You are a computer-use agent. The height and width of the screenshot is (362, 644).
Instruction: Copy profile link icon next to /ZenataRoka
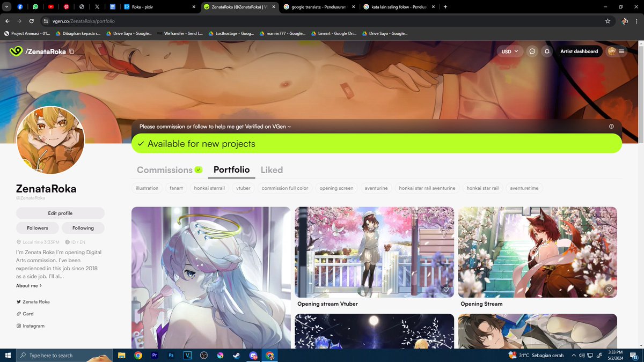pos(71,51)
